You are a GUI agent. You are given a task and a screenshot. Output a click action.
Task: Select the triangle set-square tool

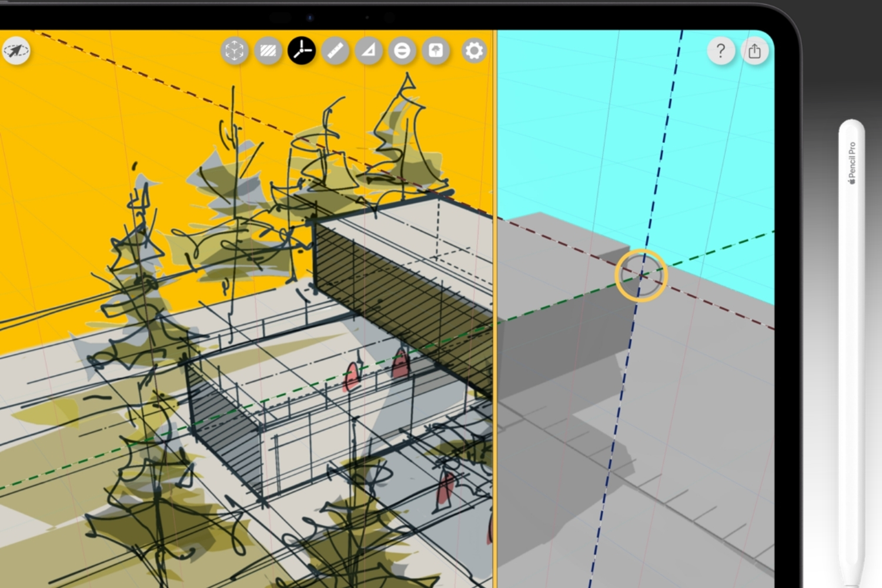coord(369,51)
